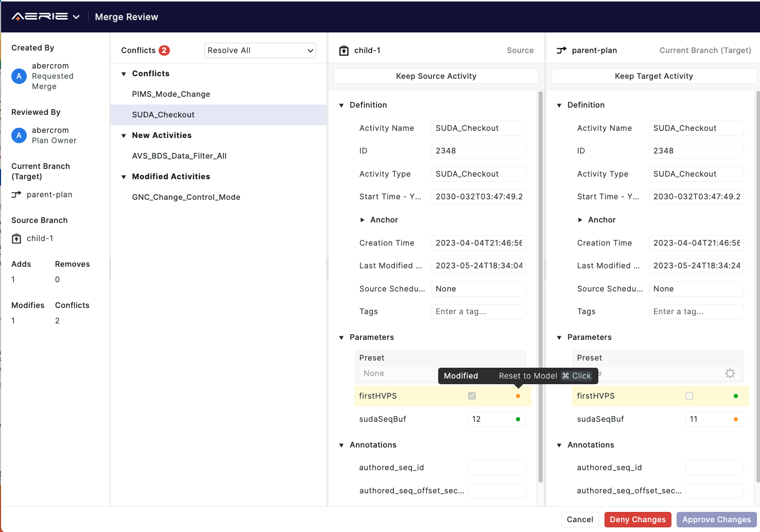Check the firstHVPS checkbox in target panel

coord(689,396)
